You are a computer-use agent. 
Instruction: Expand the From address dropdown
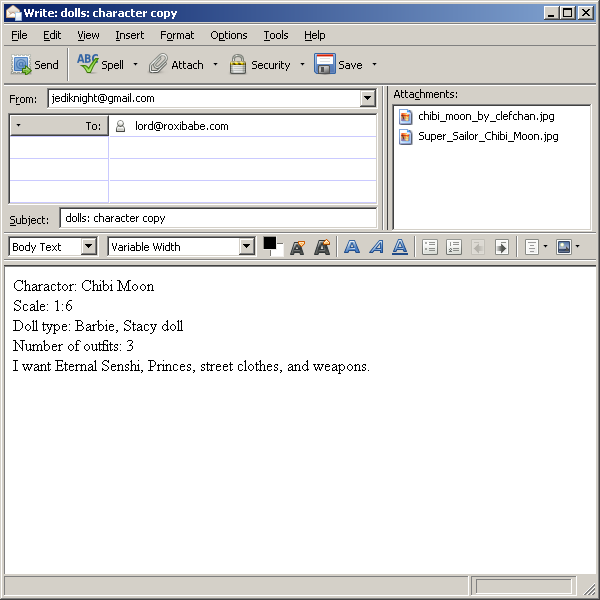(x=367, y=98)
